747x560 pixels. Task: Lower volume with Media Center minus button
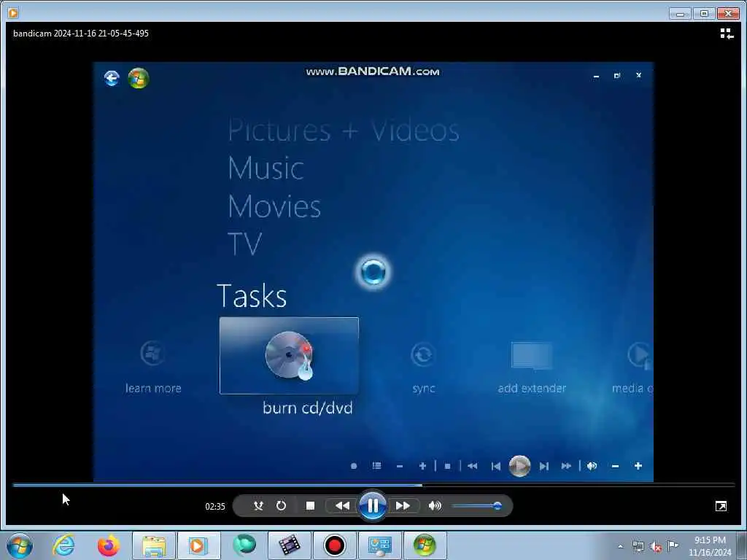[615, 466]
